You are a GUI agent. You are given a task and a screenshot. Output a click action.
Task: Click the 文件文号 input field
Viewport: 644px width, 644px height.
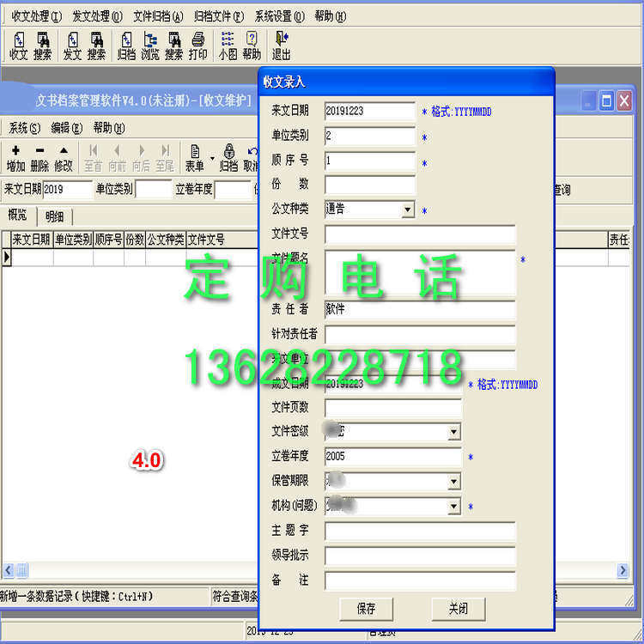(420, 234)
